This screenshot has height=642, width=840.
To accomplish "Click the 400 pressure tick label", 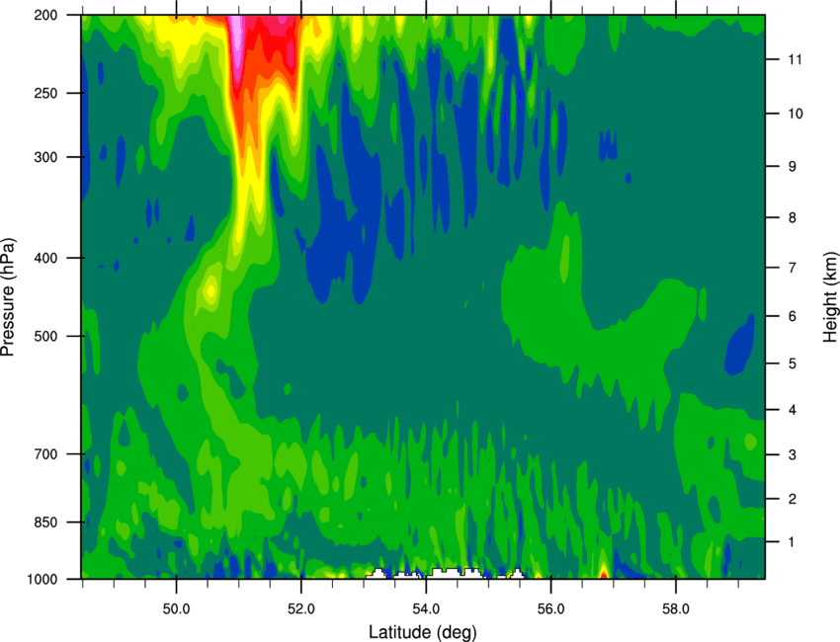I will (45, 258).
